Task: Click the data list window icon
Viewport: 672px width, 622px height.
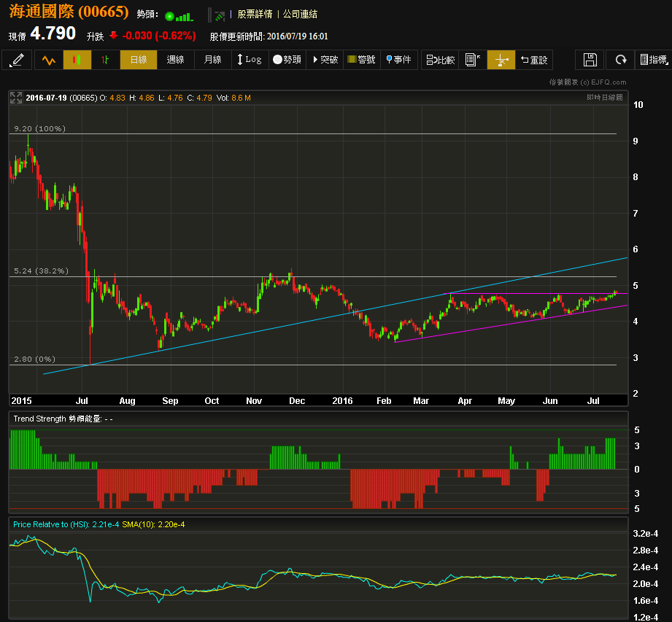Action: [x=473, y=60]
